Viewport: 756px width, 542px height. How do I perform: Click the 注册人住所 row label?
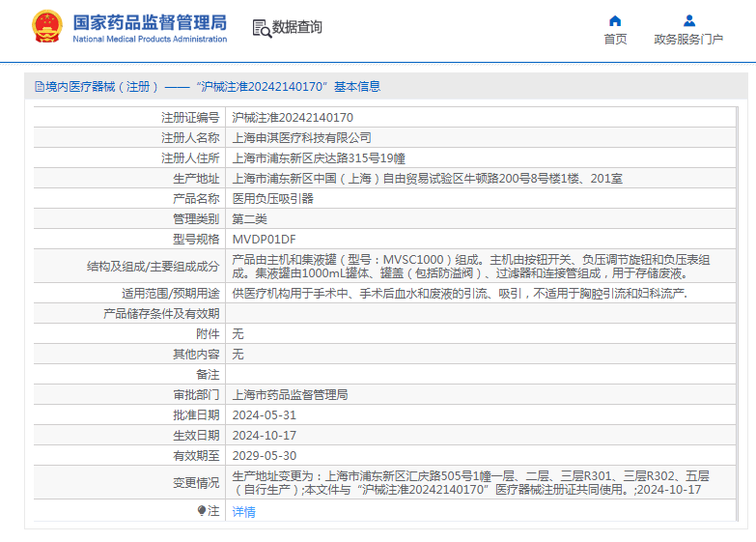tap(190, 158)
